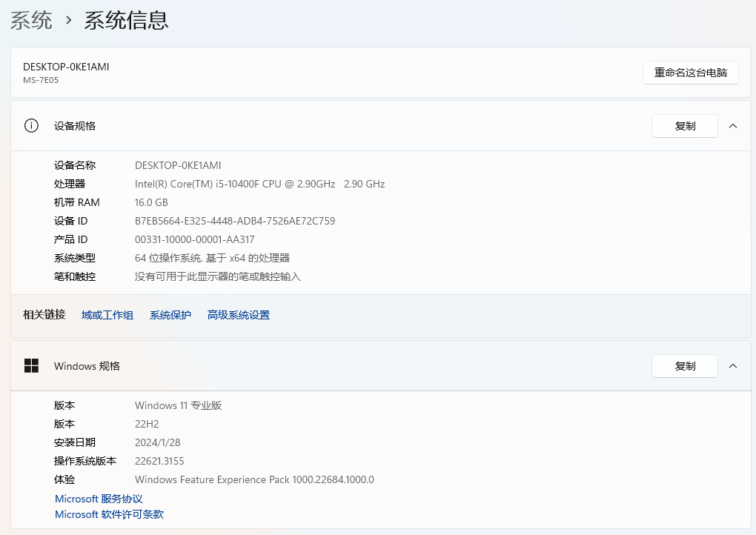Click the MS-7E05 model text

pos(41,80)
